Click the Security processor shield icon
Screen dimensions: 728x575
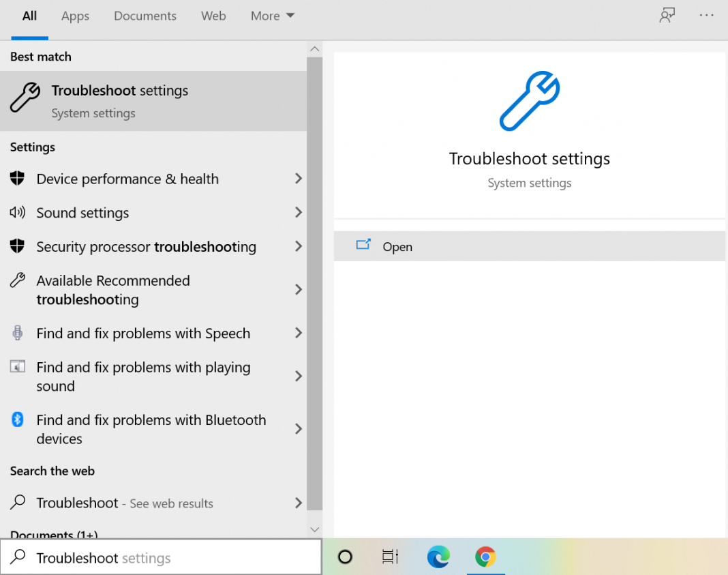[18, 246]
